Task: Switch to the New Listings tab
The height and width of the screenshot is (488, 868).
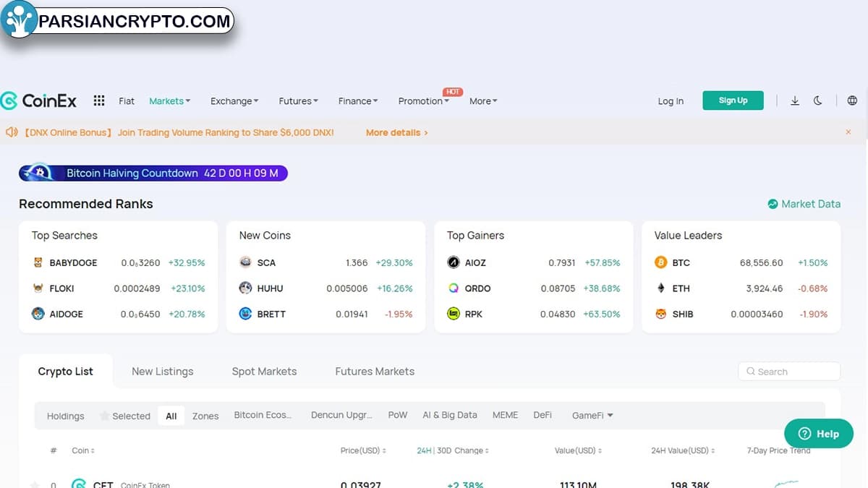Action: pyautogui.click(x=162, y=372)
